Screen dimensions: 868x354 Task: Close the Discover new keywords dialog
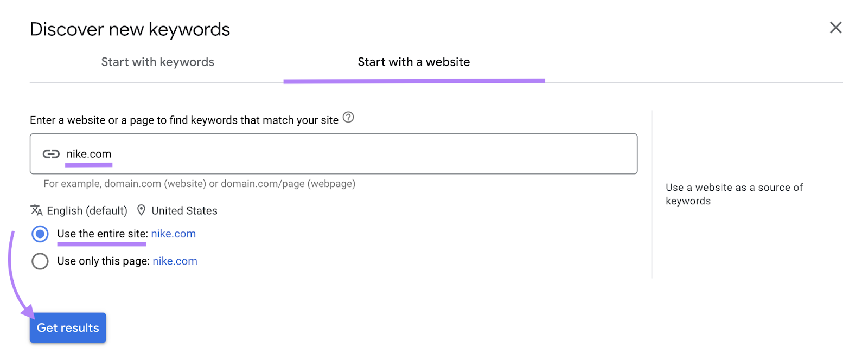835,28
